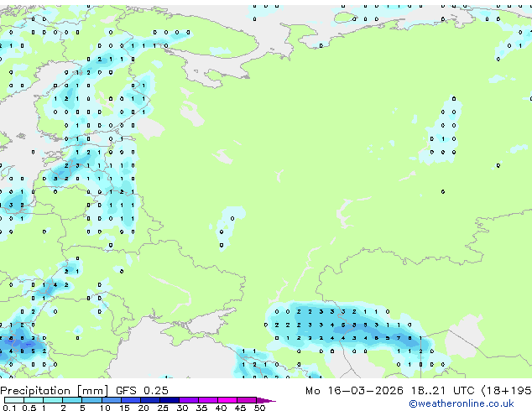Click the 0.5–1 mm legend swatch

point(34,400)
